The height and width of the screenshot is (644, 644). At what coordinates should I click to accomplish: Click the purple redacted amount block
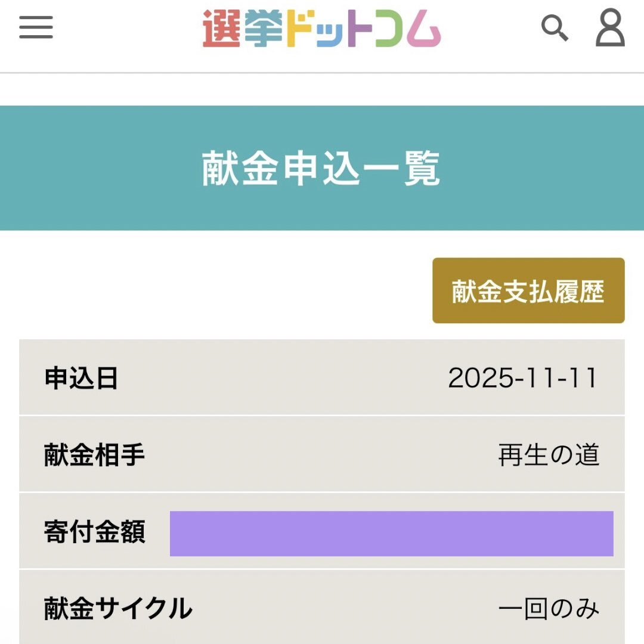click(391, 534)
